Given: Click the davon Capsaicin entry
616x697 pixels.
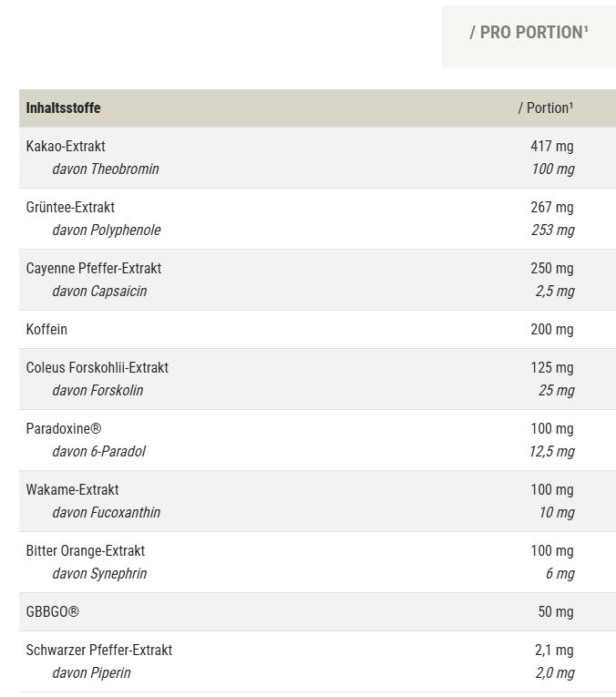Looking at the screenshot, I should [x=99, y=291].
